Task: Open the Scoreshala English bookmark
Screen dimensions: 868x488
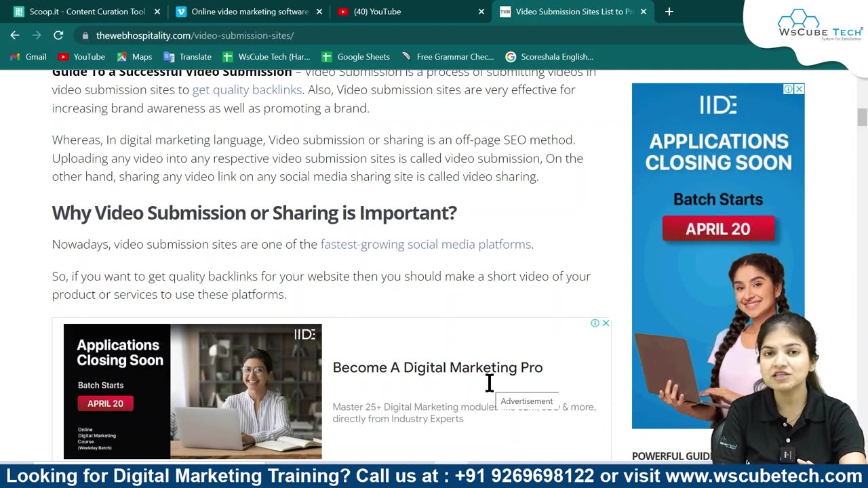Action: (549, 57)
